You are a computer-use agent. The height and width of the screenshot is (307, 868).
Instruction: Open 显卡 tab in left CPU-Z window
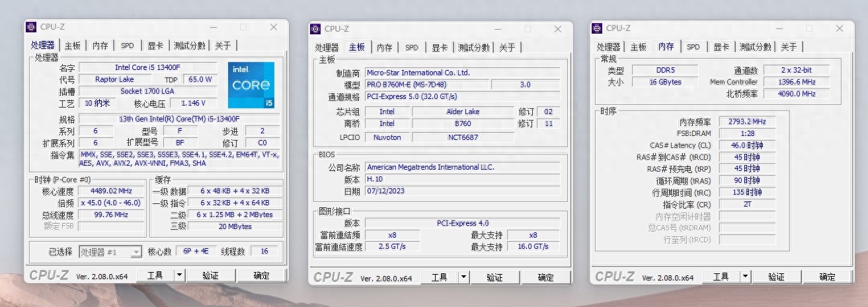tap(155, 46)
